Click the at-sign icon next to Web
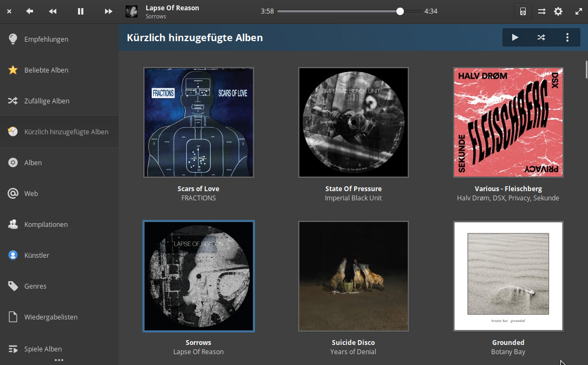The image size is (588, 365). click(13, 193)
